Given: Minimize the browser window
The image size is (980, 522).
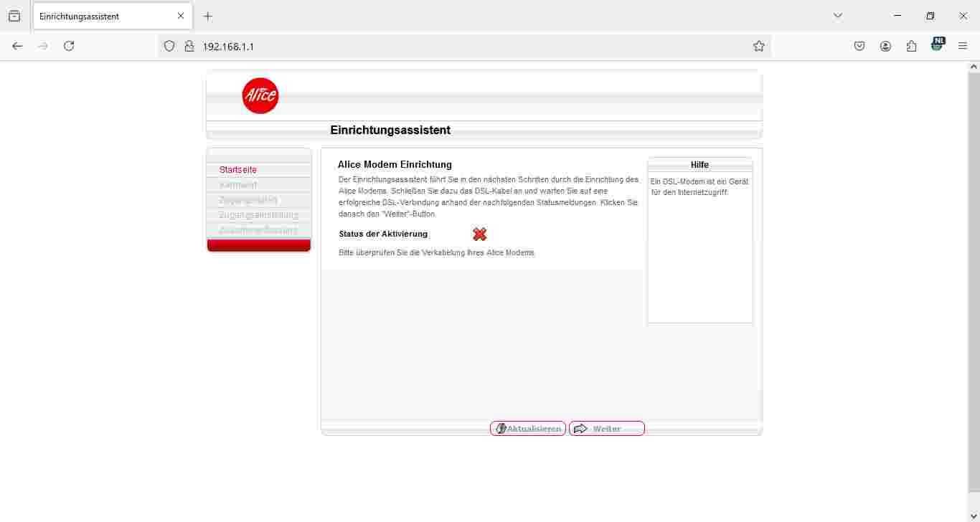Looking at the screenshot, I should coord(897,16).
